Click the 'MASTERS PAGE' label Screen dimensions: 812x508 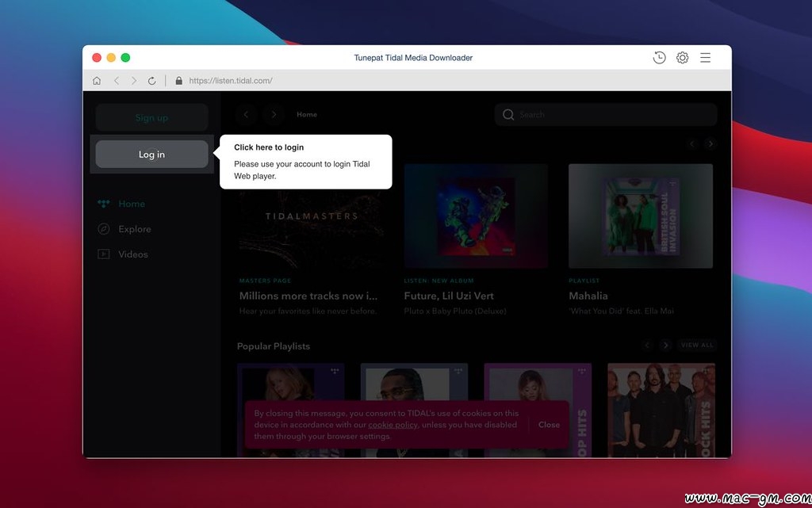pyautogui.click(x=265, y=281)
